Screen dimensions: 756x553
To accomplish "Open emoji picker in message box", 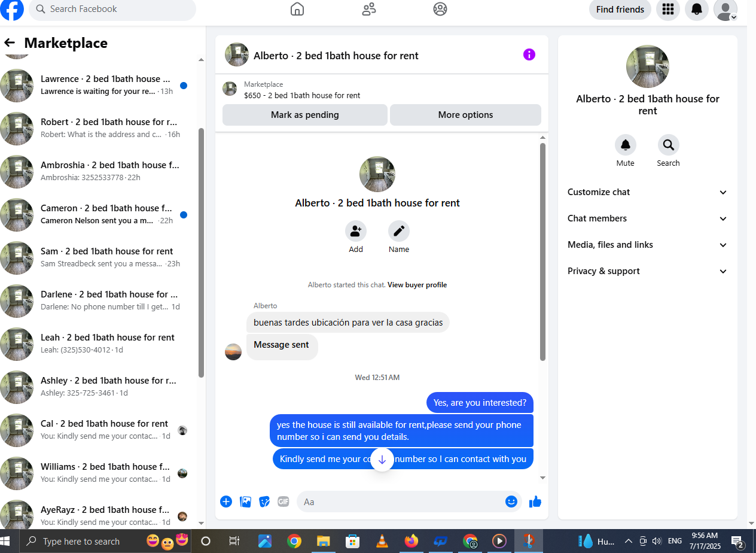I will pos(511,502).
